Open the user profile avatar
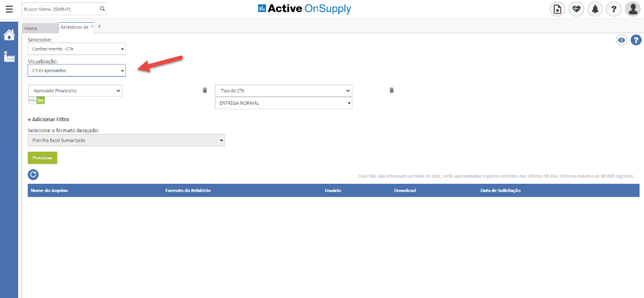Viewport: 644px width, 298px height. point(632,9)
